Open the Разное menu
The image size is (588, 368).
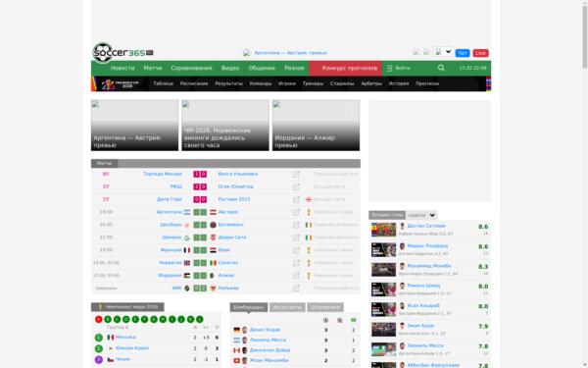coord(294,68)
